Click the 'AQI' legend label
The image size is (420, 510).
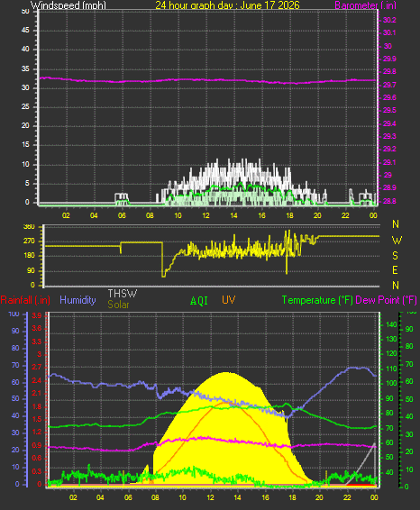point(199,301)
